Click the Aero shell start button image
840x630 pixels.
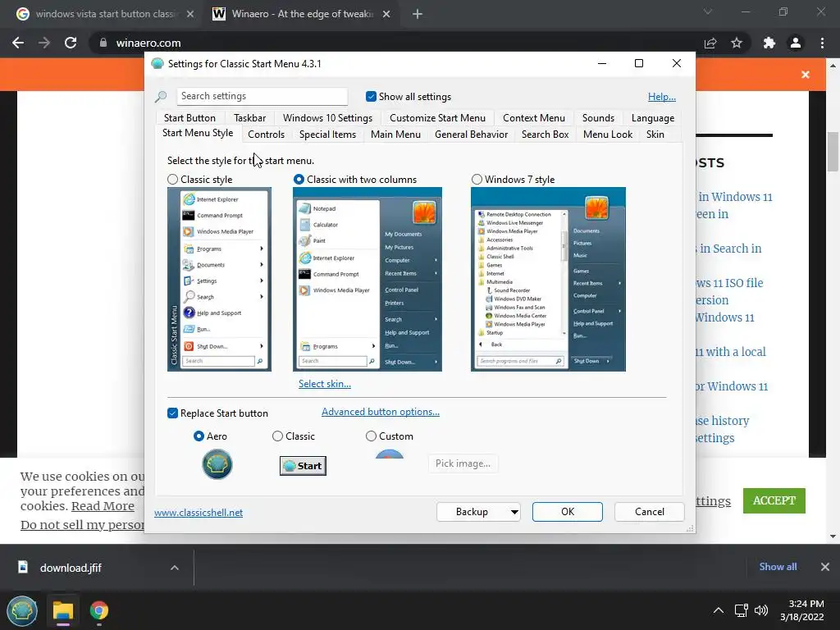coord(217,464)
